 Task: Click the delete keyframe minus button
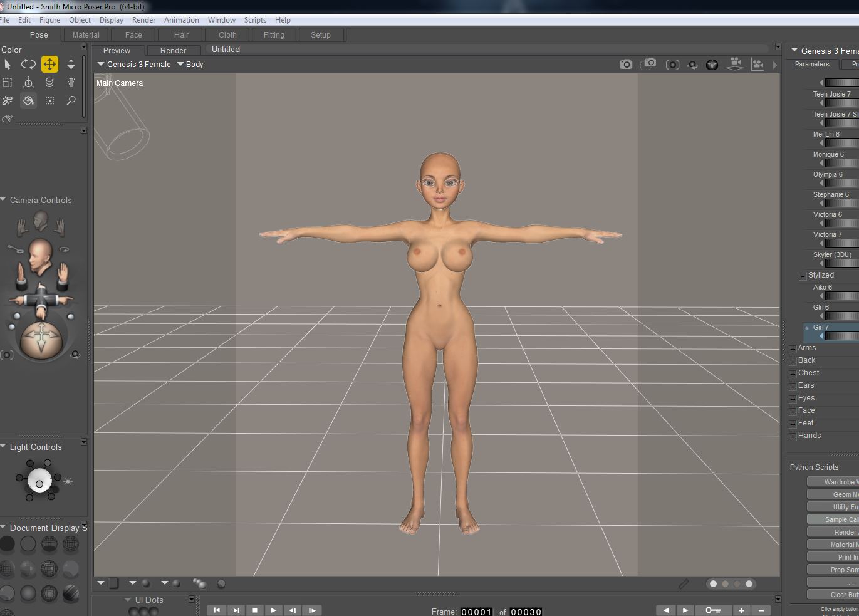click(761, 610)
